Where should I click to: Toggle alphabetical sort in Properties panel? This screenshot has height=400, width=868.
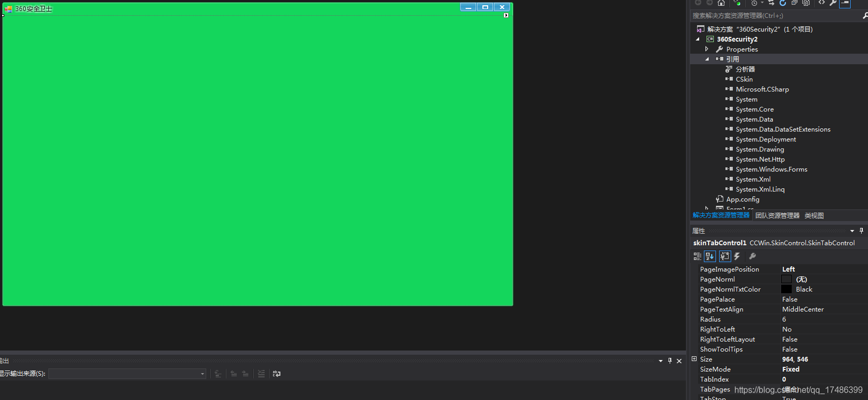click(710, 256)
